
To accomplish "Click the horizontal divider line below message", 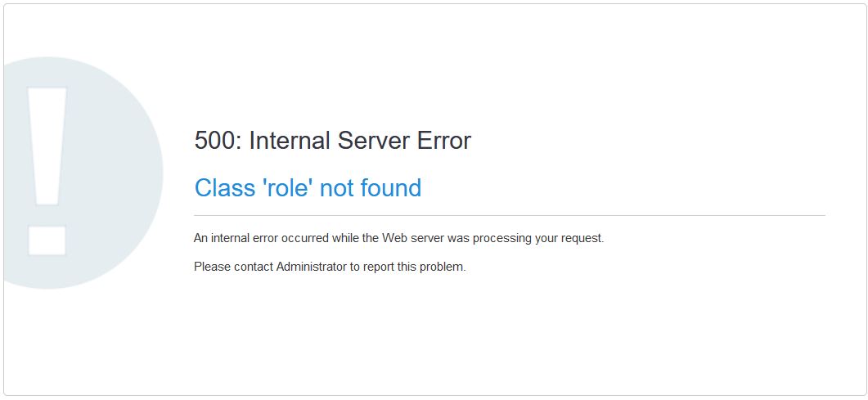I will (x=509, y=215).
